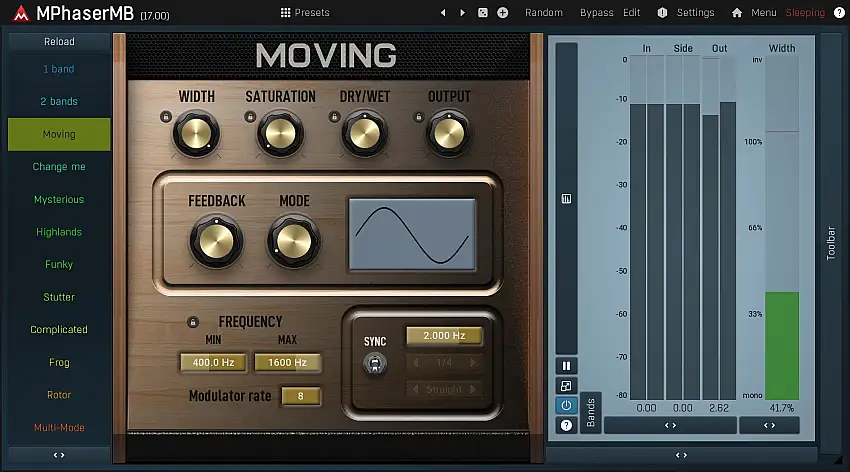Select the Complicated preset
Screen dimensions: 850x472
(x=59, y=329)
